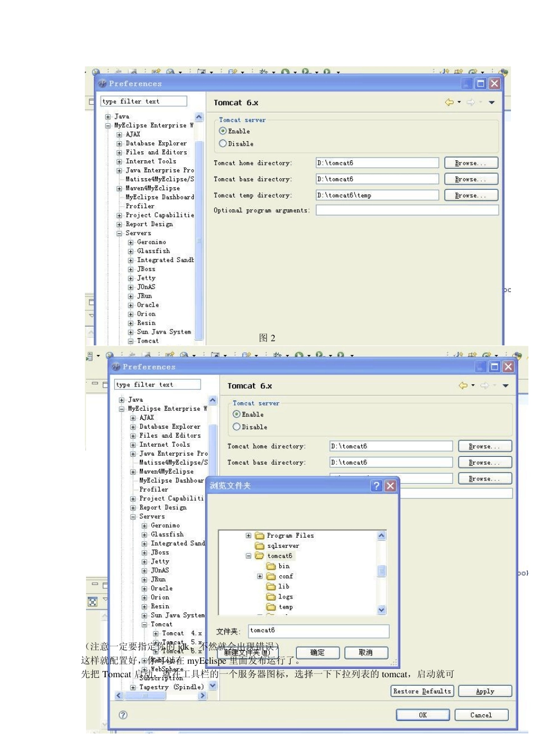Select Enable radio in upper Tomcat server group
Screen dimensions: 534x756
tap(223, 131)
